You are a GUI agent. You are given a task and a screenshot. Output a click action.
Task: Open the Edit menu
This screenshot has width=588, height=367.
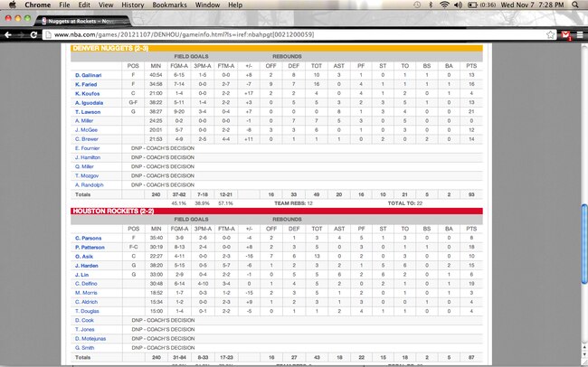point(84,5)
